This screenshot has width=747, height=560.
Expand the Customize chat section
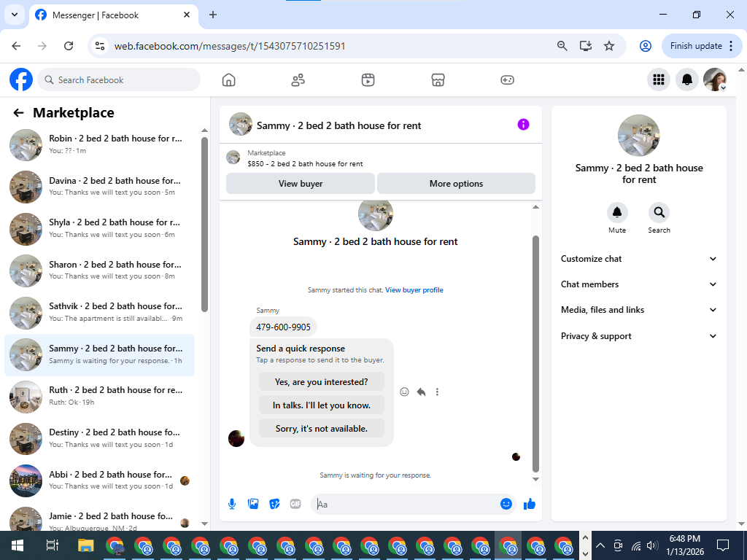(x=638, y=259)
